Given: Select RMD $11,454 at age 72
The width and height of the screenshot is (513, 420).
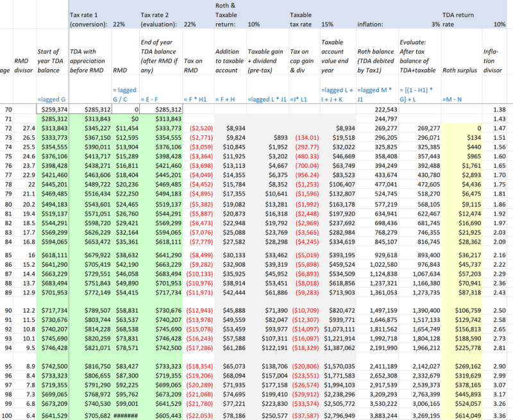Looking at the screenshot, I should pyautogui.click(x=127, y=128).
